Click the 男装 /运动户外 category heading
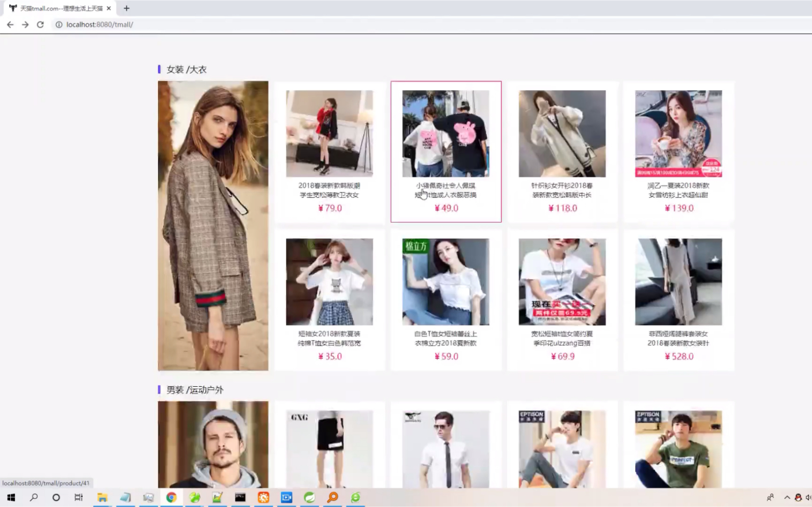 195,390
